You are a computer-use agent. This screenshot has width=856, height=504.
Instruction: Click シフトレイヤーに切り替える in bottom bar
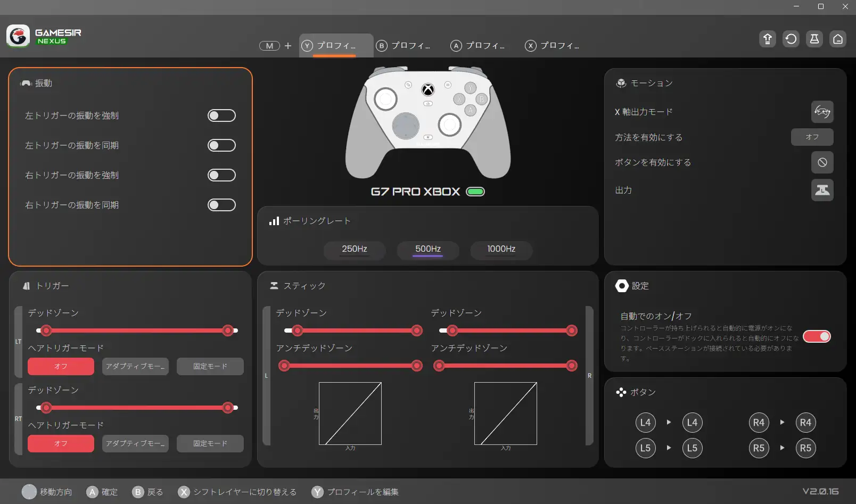click(x=237, y=492)
